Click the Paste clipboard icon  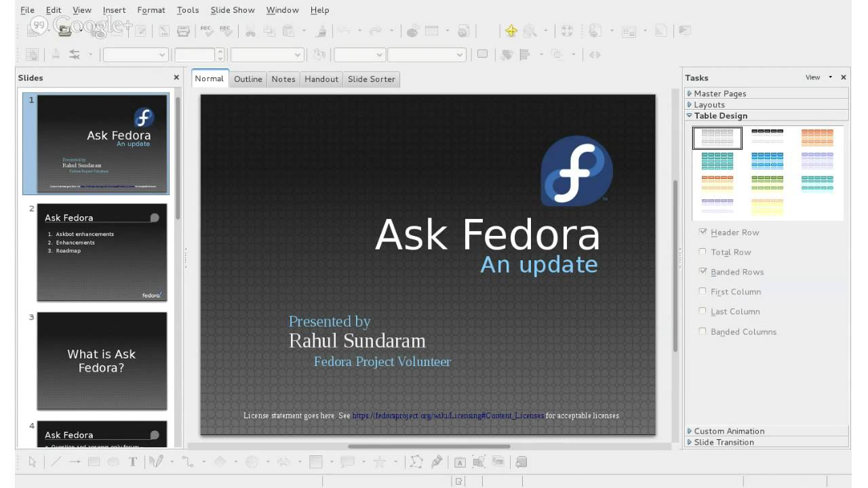pyautogui.click(x=289, y=30)
